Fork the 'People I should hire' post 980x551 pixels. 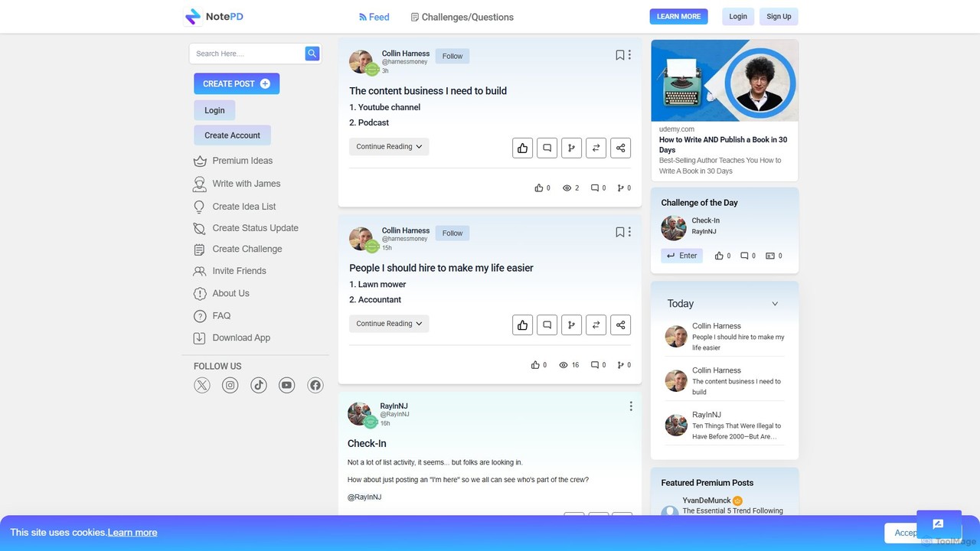point(571,324)
